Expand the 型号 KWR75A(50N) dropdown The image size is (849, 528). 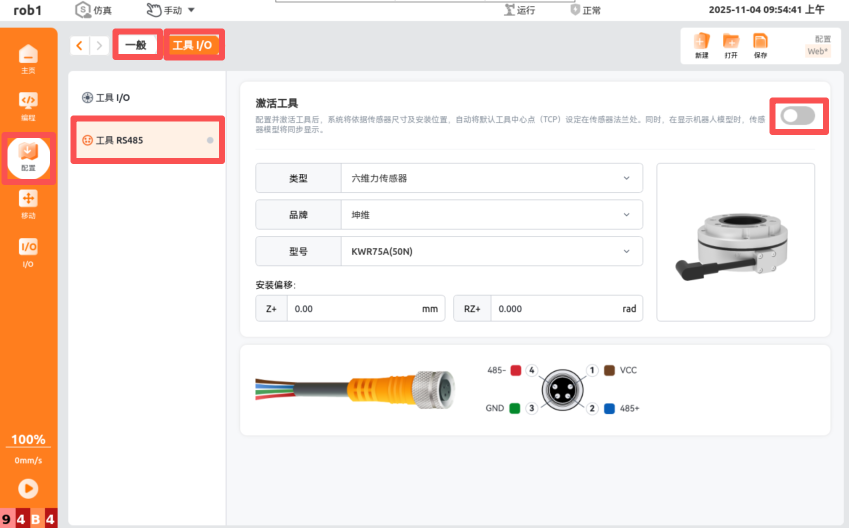point(491,250)
